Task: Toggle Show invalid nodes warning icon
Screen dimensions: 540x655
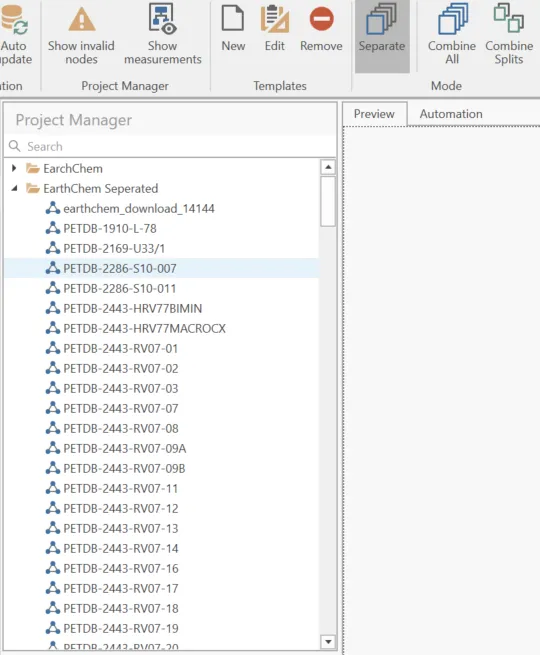Action: [x=81, y=19]
